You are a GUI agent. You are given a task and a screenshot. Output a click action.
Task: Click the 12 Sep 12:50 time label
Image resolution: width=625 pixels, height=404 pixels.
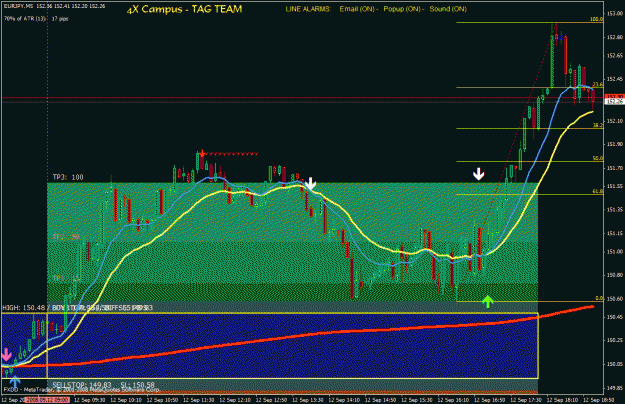(271, 400)
